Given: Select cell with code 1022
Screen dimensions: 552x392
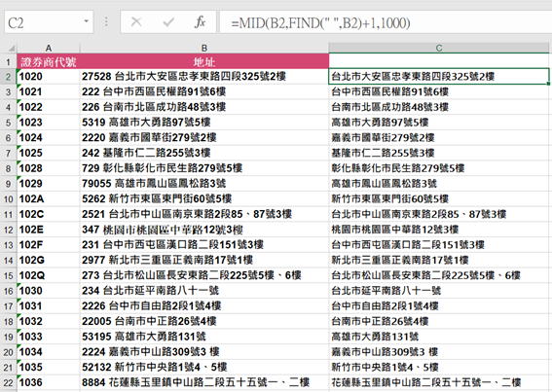Looking at the screenshot, I should [x=49, y=107].
